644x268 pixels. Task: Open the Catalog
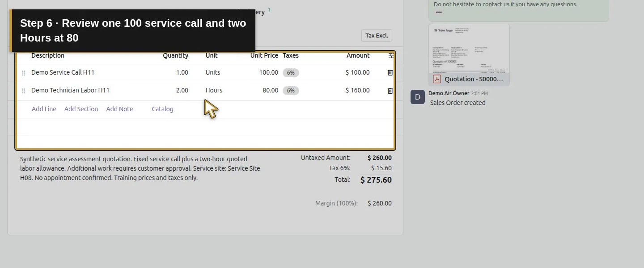pyautogui.click(x=162, y=109)
